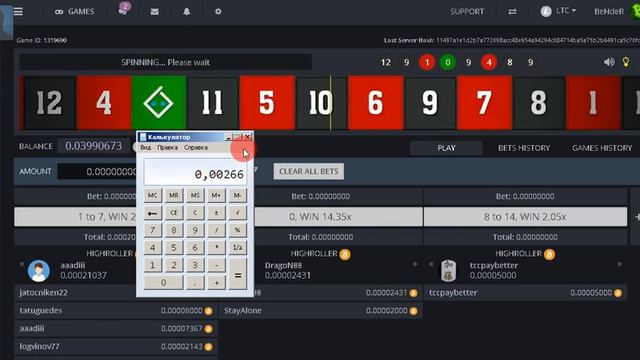Click the jatocniken22 bet row

click(x=76, y=293)
